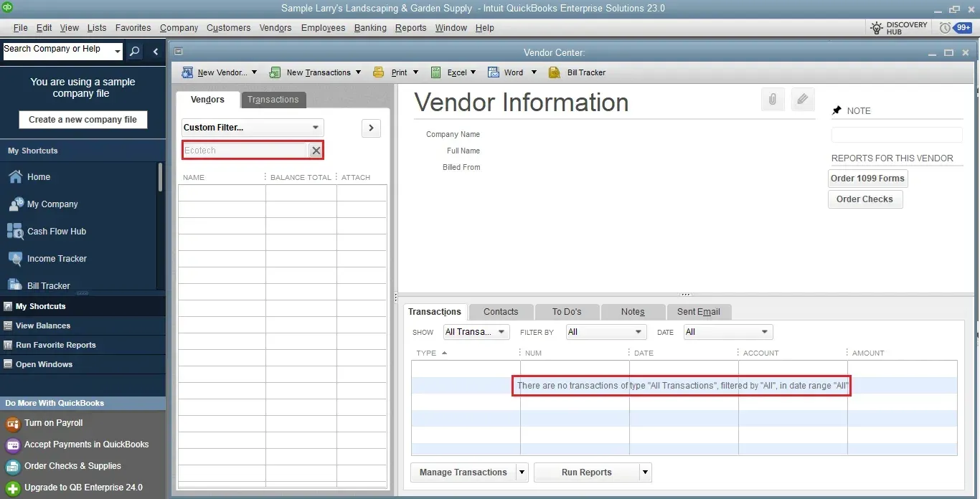This screenshot has width=980, height=499.
Task: Switch to the Notes tab
Action: pos(633,312)
